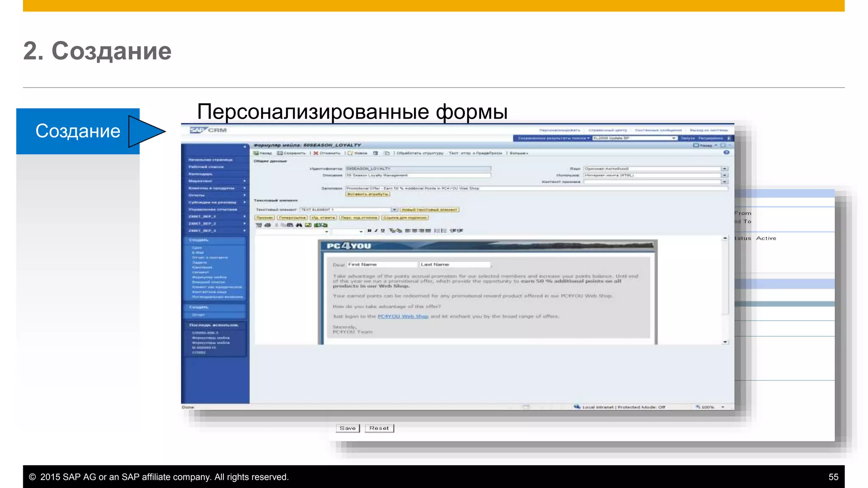Viewport: 868px width, 488px height.
Task: Click the print icon in the editor toolbar
Action: pyautogui.click(x=267, y=225)
